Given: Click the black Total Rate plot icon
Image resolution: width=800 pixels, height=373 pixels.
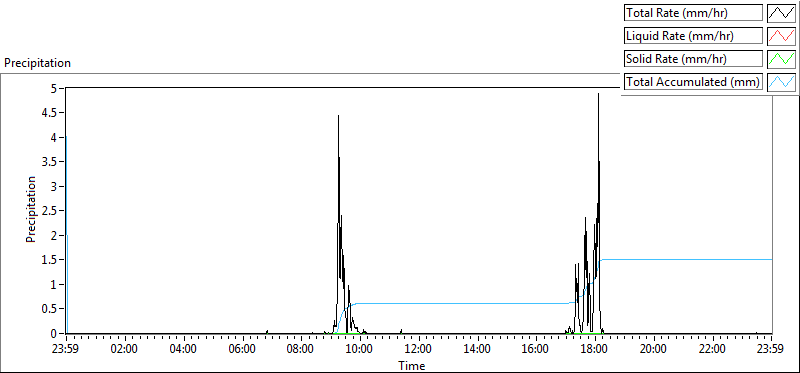Looking at the screenshot, I should tap(782, 13).
